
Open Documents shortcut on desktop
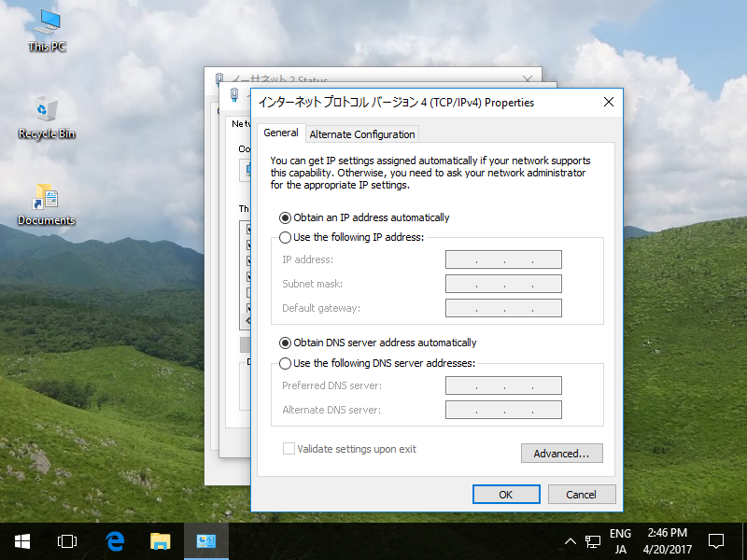tap(46, 203)
